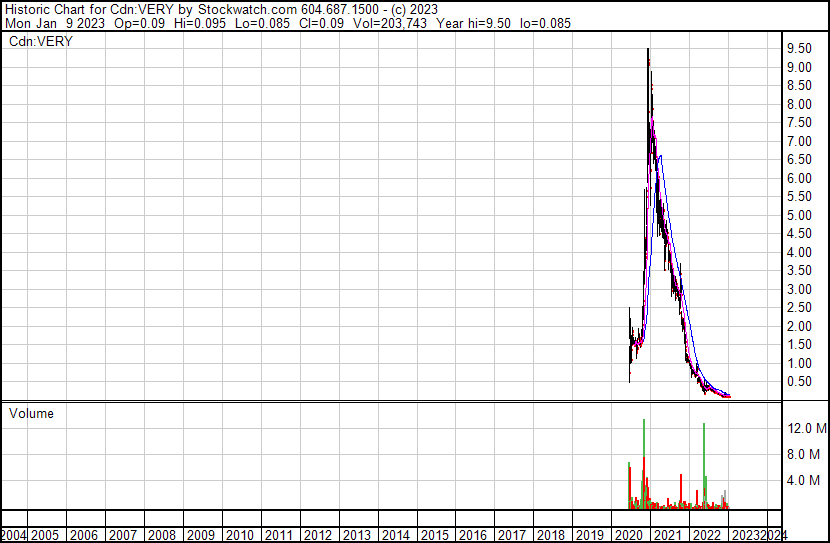Click the 9.50 price axis label
Image resolution: width=830 pixels, height=543 pixels.
tap(799, 48)
